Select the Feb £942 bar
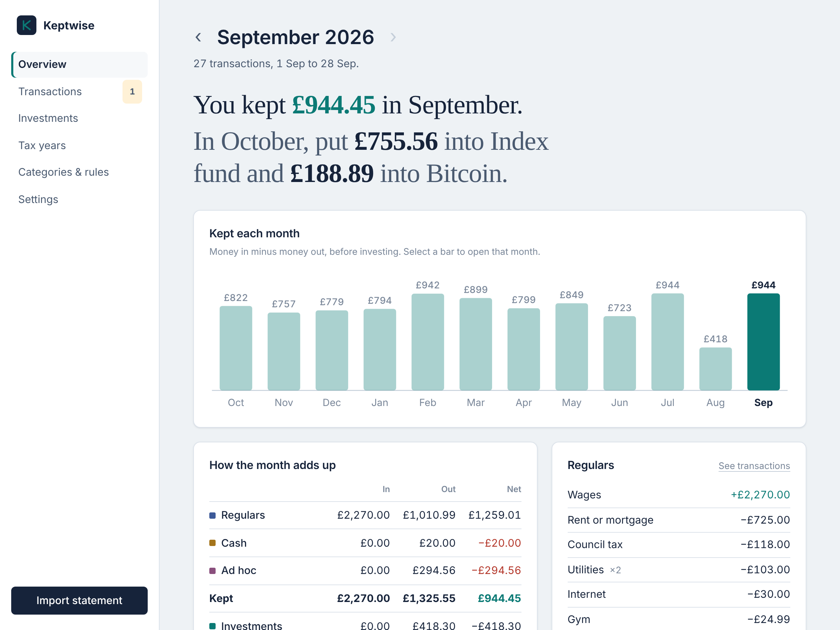The image size is (840, 630). click(x=428, y=342)
